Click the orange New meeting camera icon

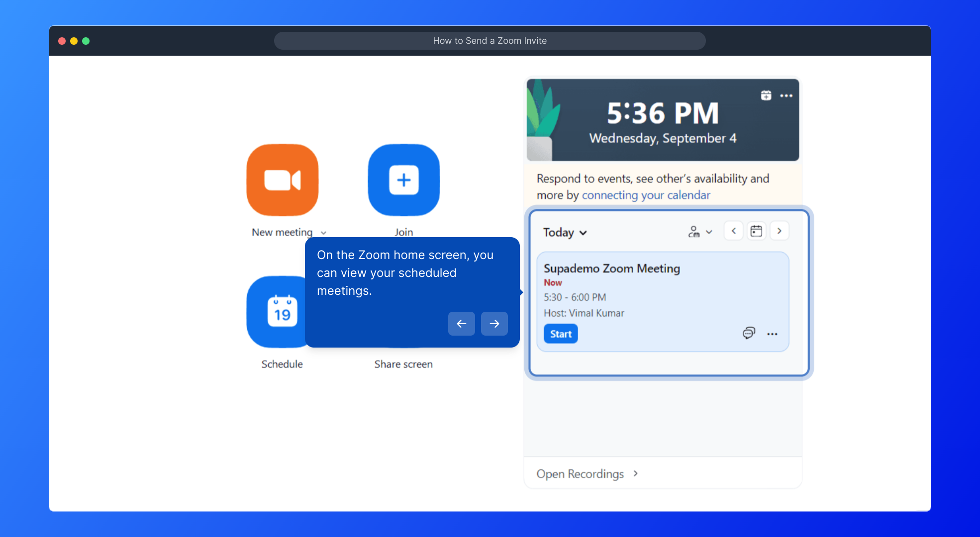pos(282,180)
